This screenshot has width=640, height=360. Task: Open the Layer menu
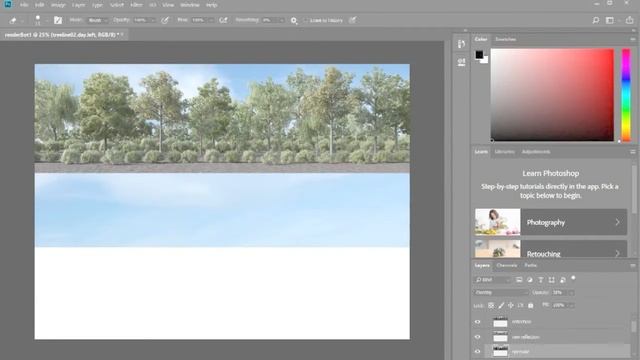[x=78, y=5]
